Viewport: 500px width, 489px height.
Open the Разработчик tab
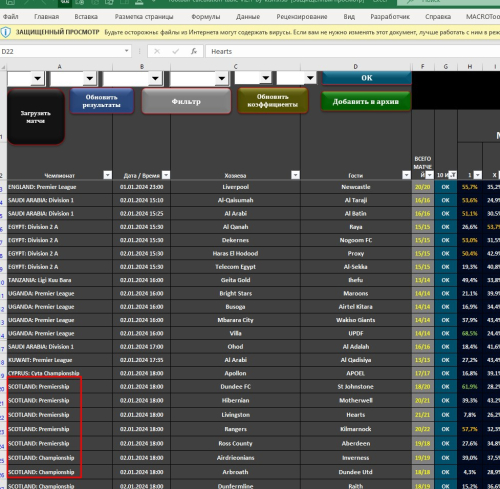point(390,16)
